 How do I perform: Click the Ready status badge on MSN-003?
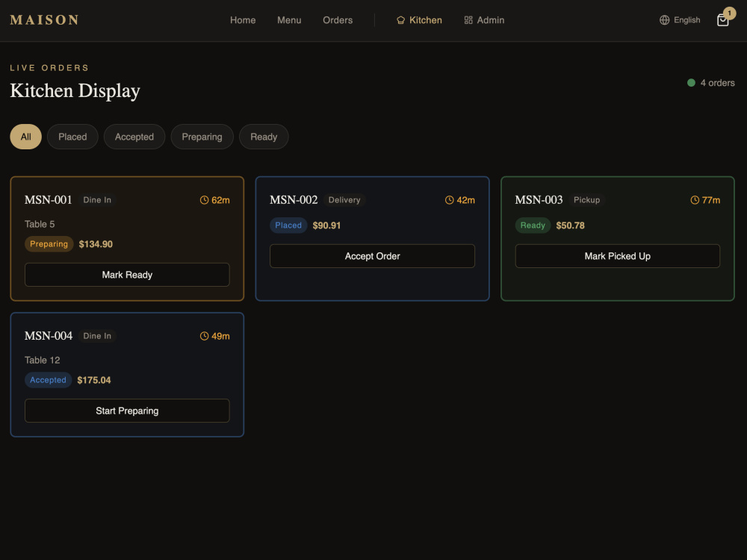[533, 225]
